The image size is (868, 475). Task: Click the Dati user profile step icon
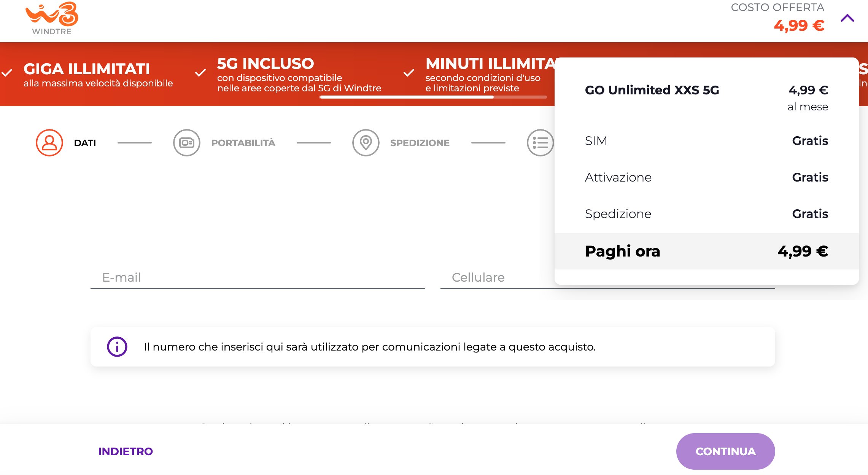(x=49, y=143)
